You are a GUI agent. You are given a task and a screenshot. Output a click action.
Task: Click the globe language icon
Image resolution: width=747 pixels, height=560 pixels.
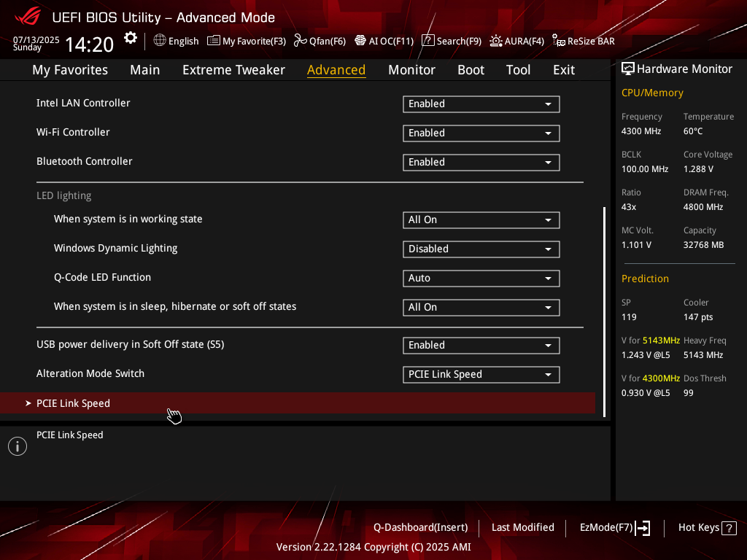160,41
